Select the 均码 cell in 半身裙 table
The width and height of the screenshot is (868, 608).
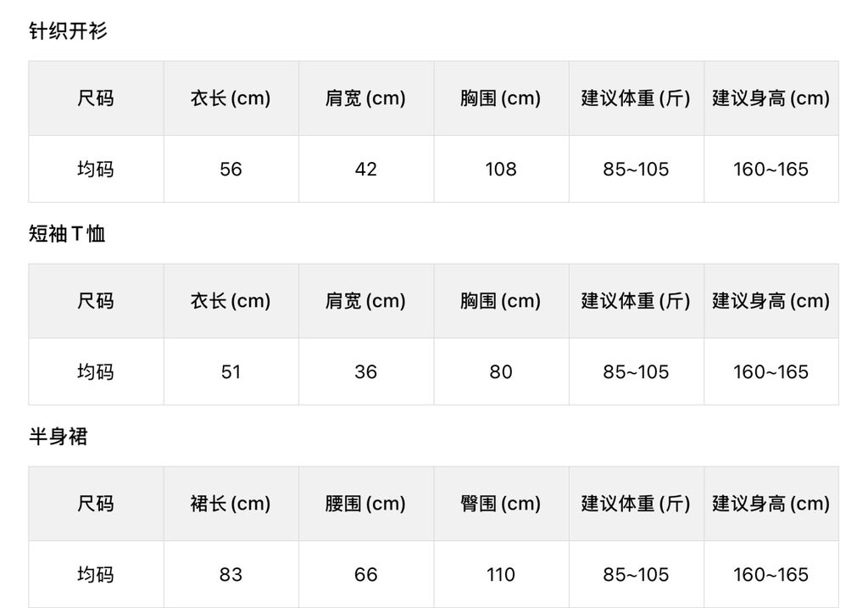[96, 574]
